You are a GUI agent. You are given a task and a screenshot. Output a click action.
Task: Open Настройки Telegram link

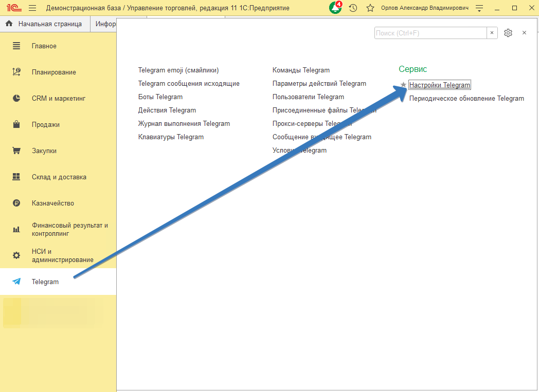pyautogui.click(x=440, y=85)
